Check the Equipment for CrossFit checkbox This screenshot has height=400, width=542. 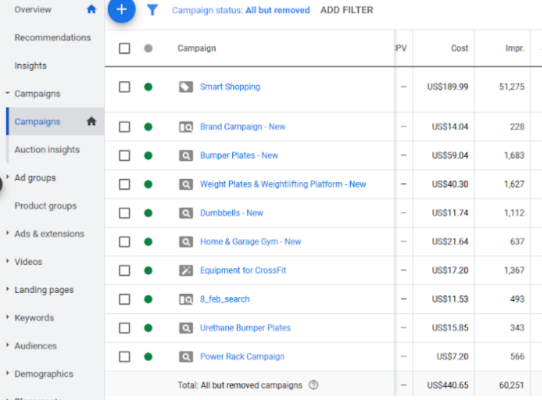pos(124,270)
